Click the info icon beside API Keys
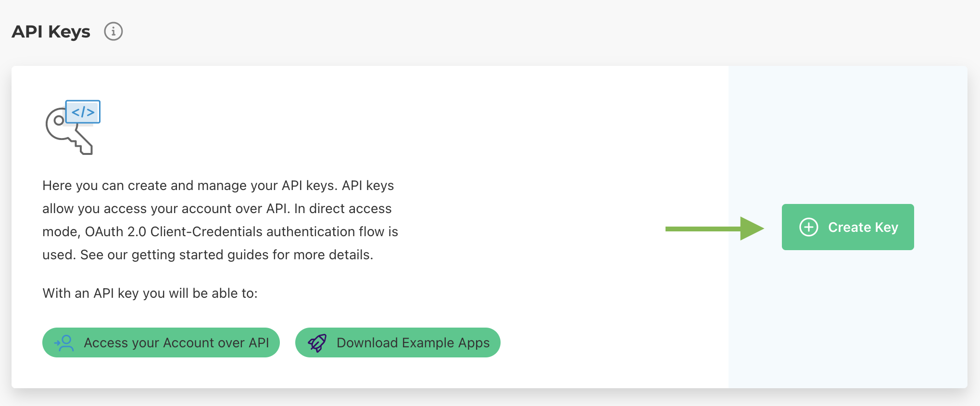 point(113,32)
